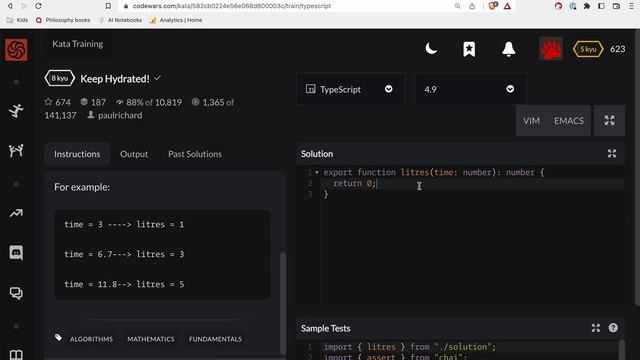Open the author link paulrichard
The width and height of the screenshot is (640, 360).
pyautogui.click(x=120, y=116)
